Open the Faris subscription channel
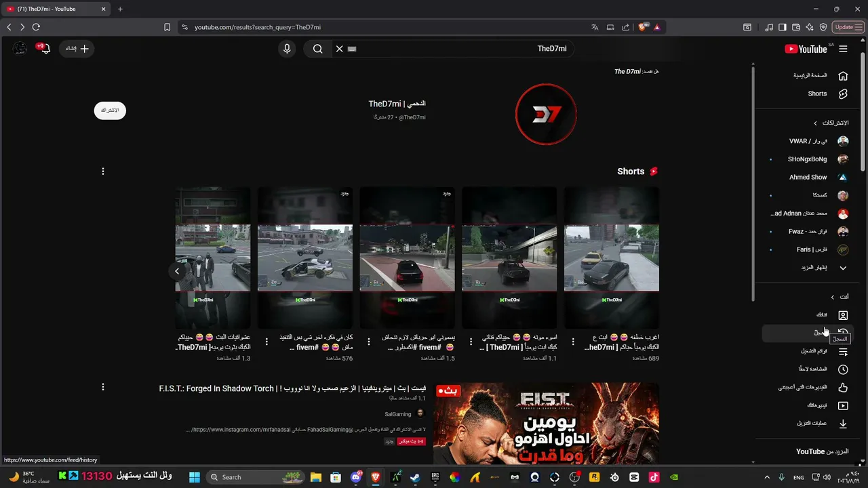 (x=808, y=249)
